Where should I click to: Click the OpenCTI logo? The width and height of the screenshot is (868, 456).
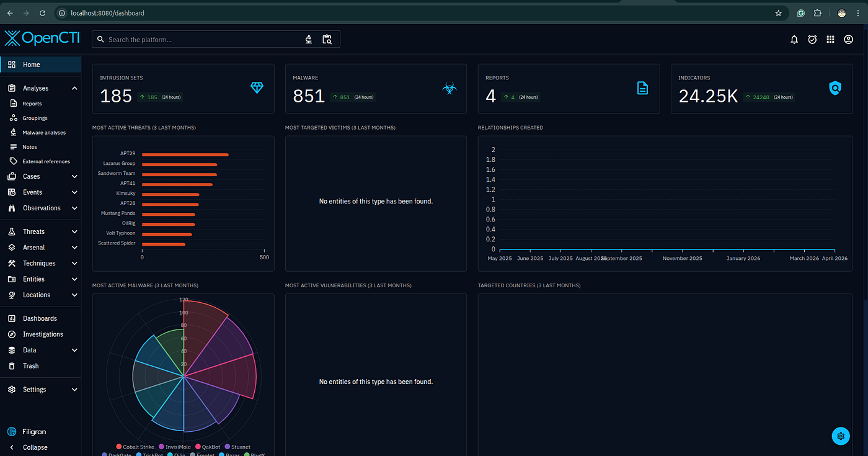[42, 38]
